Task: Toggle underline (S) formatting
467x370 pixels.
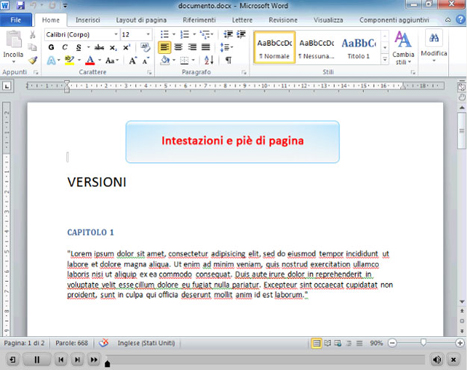Action: pos(79,47)
